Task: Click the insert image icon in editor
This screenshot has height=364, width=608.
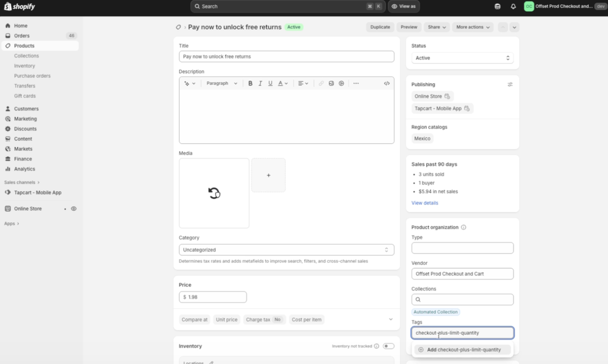Action: pyautogui.click(x=331, y=83)
